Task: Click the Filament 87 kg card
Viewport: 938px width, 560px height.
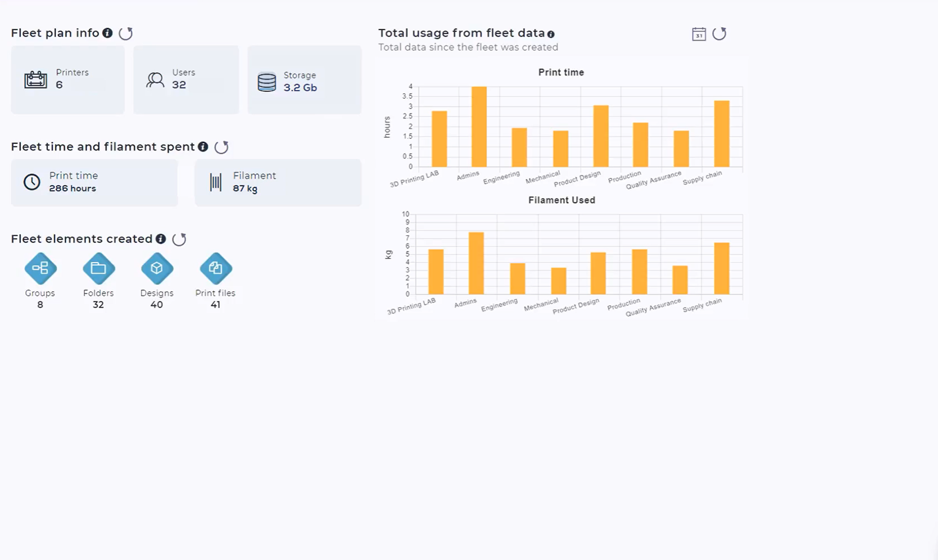Action: (278, 182)
